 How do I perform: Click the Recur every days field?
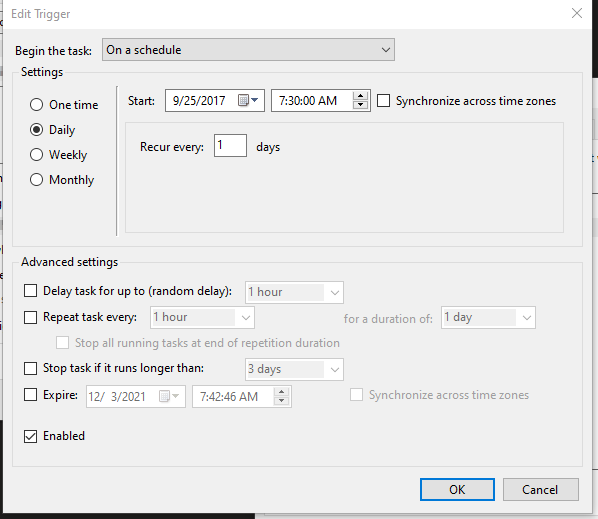point(230,145)
